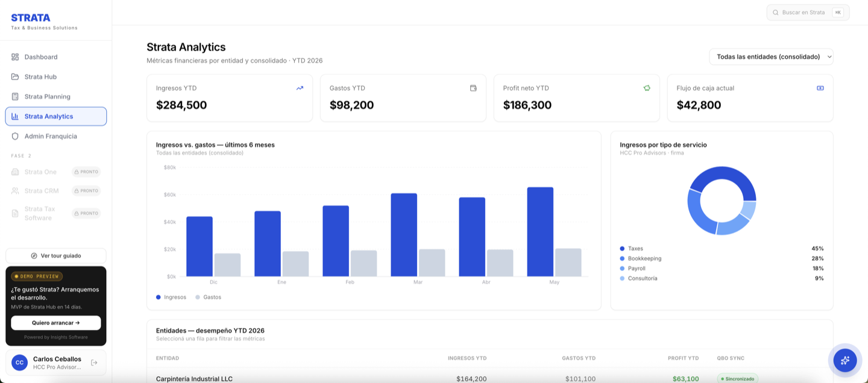The width and height of the screenshot is (868, 383).
Task: Open the floating AI sparkle assistant button
Action: coord(845,360)
